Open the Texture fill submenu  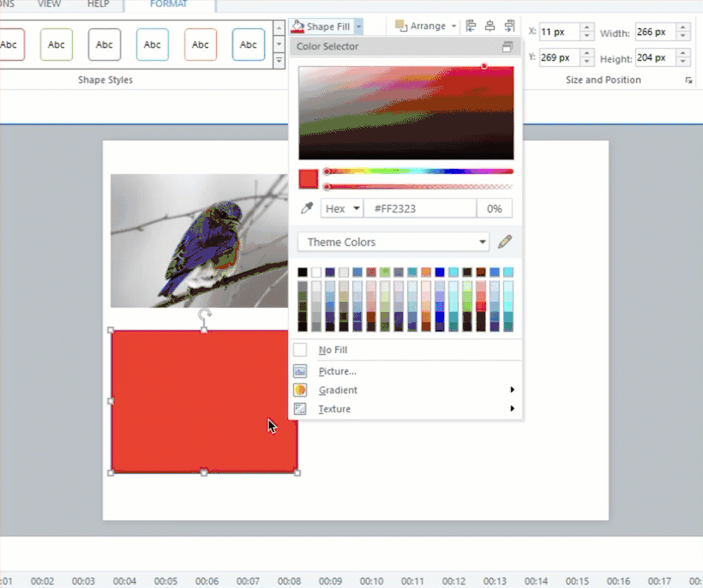click(334, 409)
